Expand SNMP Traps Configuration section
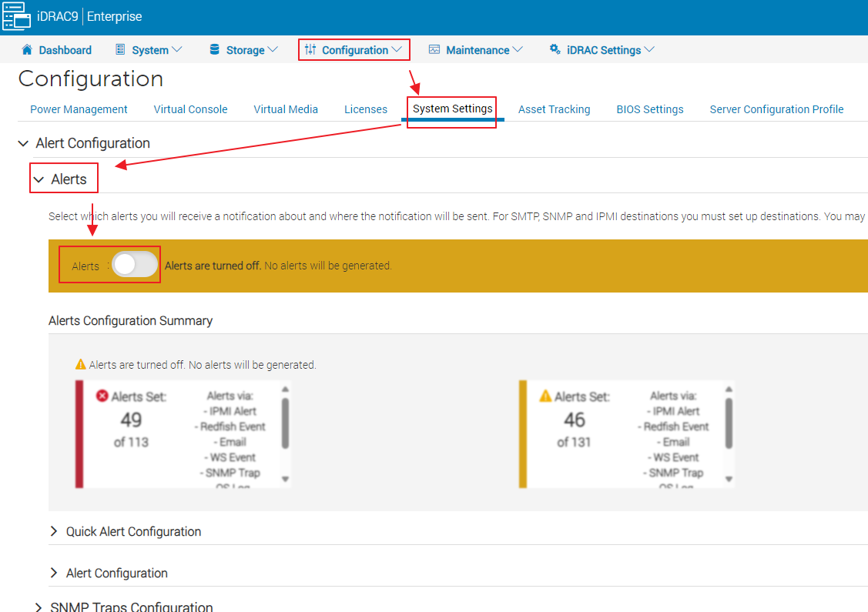 click(x=39, y=607)
